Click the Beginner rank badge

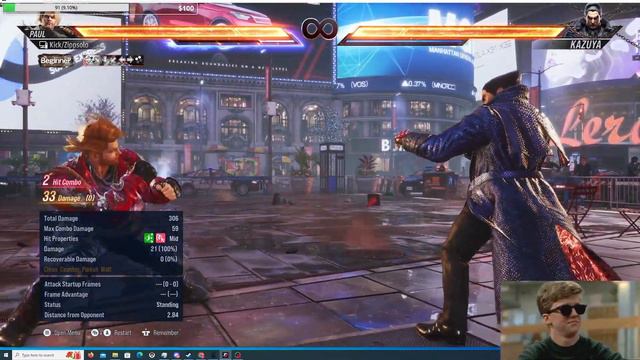56,61
